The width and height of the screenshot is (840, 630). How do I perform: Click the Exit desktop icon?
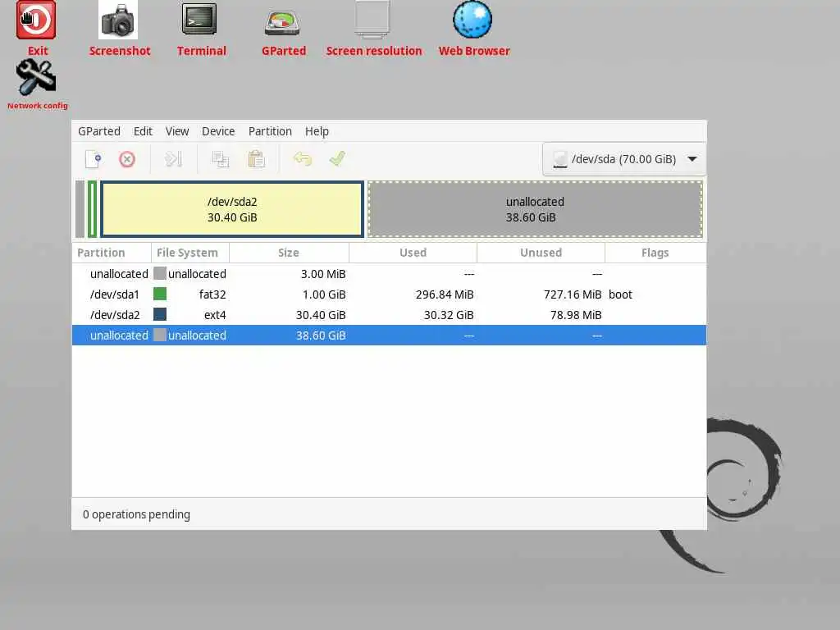point(36,21)
